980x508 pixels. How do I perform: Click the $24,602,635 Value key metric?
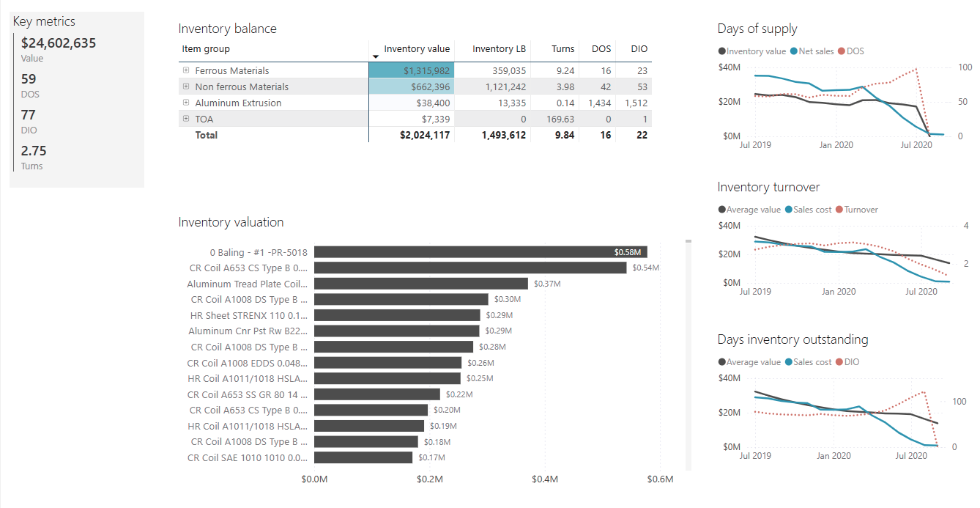coord(59,43)
